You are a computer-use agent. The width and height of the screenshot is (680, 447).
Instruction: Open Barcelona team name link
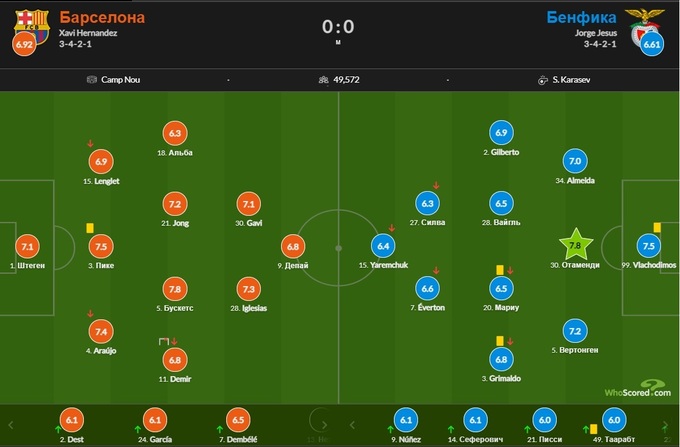(102, 18)
